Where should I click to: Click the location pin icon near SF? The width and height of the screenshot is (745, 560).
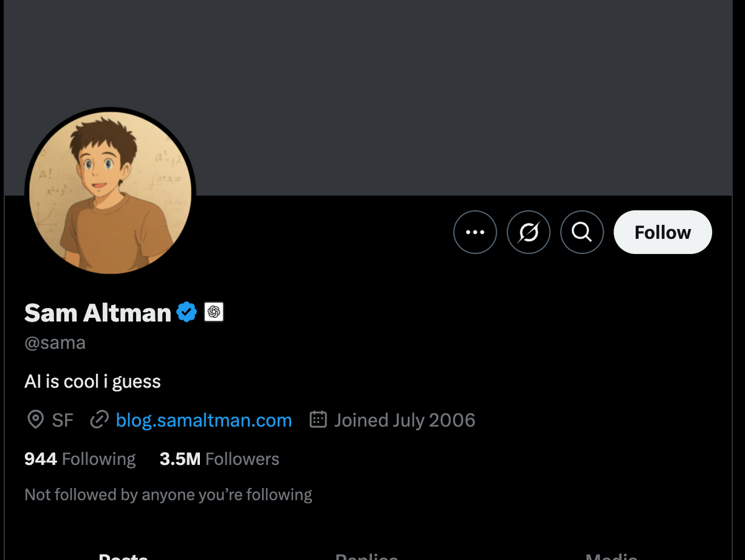[36, 420]
